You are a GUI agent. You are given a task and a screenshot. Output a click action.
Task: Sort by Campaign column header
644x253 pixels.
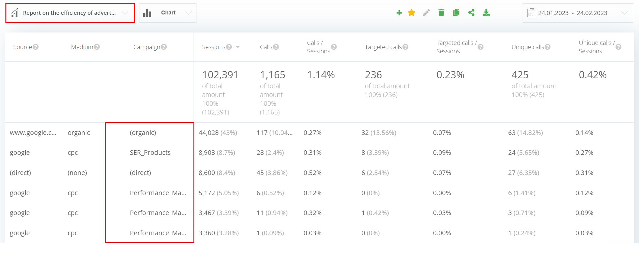[147, 47]
